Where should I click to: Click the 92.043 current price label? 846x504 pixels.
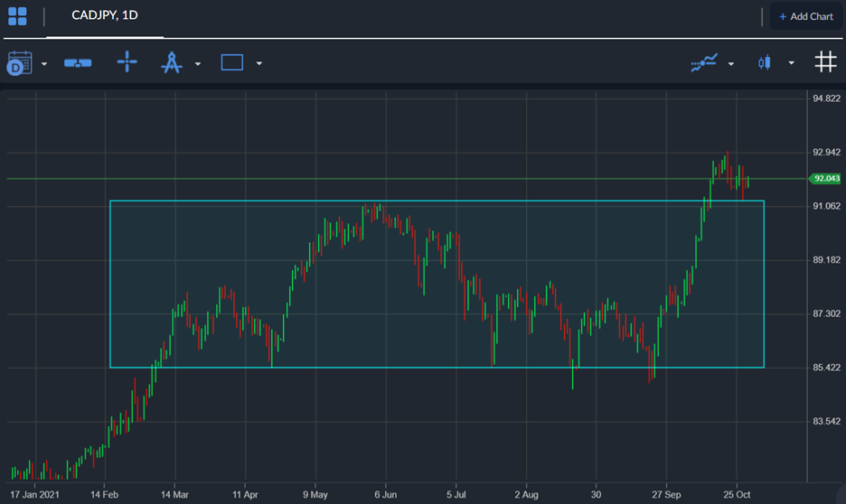coord(825,179)
